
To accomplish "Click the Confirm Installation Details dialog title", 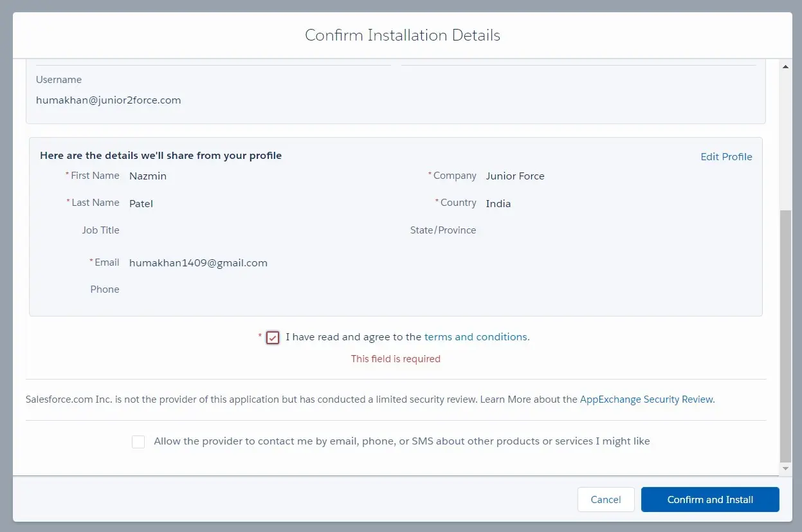I will point(403,35).
